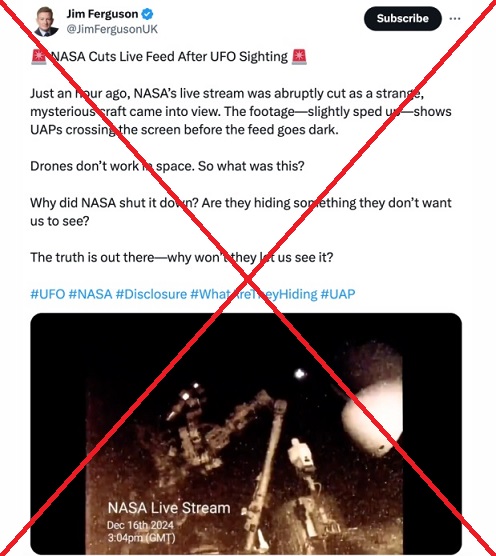The width and height of the screenshot is (496, 556).
Task: Click Jim Ferguson's profile avatar
Action: (46, 21)
